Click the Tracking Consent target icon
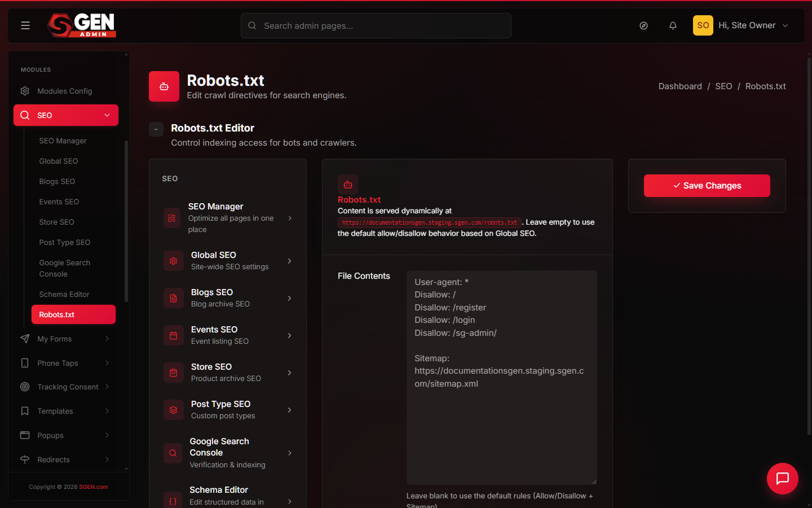 point(25,387)
